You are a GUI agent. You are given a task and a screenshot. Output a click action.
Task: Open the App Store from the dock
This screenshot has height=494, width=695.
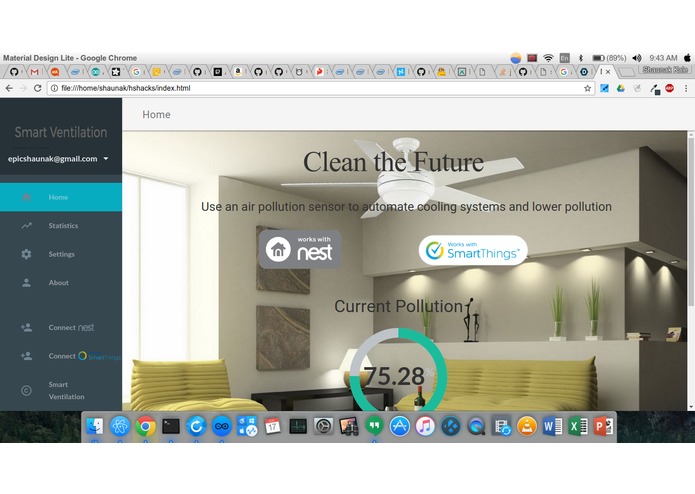coord(399,427)
